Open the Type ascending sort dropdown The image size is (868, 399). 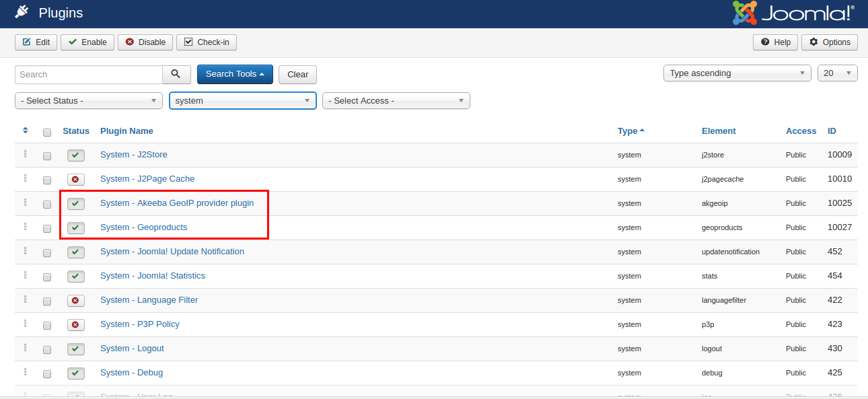click(737, 73)
